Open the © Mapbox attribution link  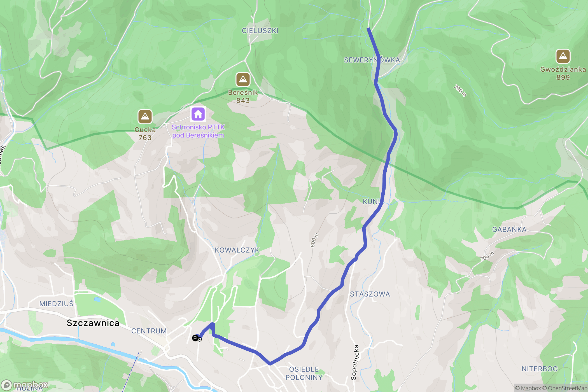pos(528,388)
